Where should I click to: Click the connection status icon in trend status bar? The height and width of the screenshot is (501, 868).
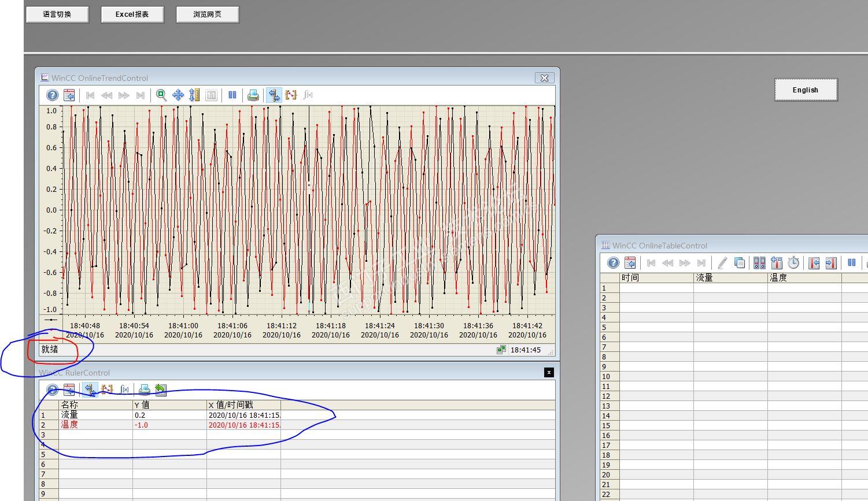coord(501,350)
